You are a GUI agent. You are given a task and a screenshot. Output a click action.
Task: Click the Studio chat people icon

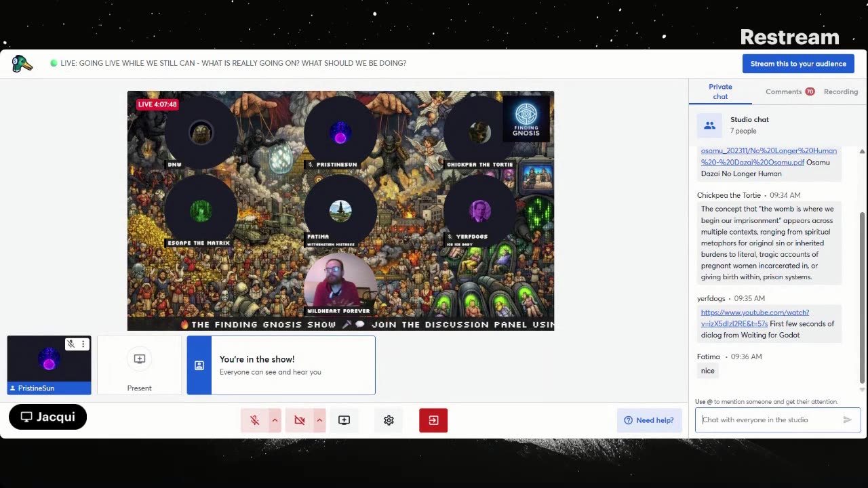(709, 125)
